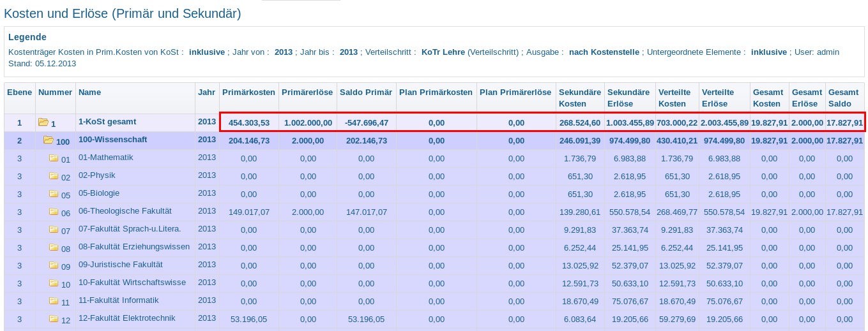
Task: Click the Stand: 05.12.2013 date text
Action: [x=42, y=63]
